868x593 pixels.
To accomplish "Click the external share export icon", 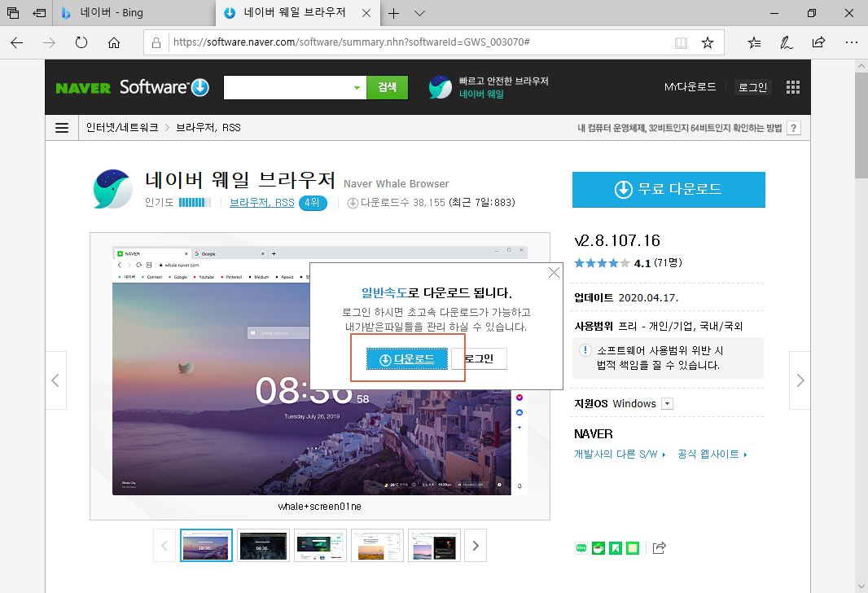I will click(x=660, y=548).
